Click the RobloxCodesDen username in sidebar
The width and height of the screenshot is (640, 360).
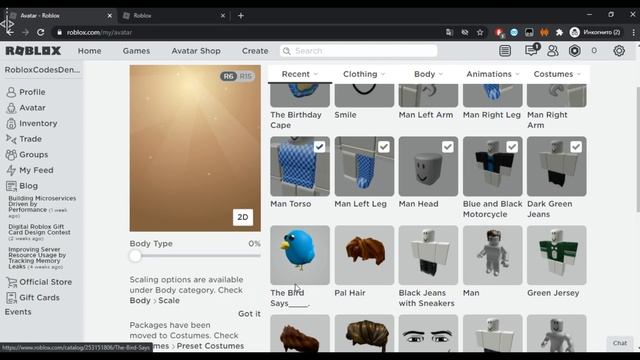pos(42,70)
